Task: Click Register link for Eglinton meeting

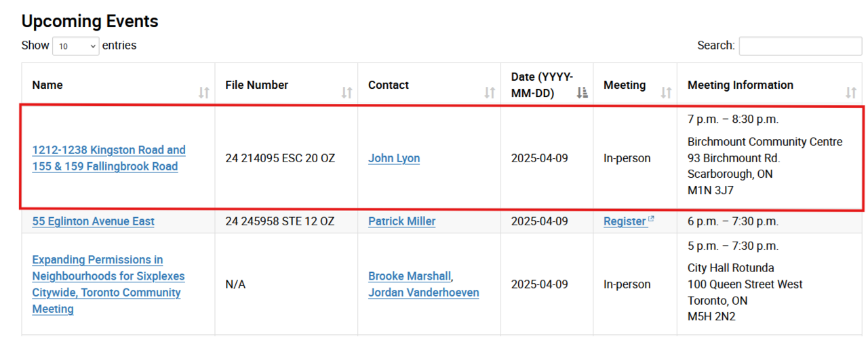Action: [x=625, y=221]
